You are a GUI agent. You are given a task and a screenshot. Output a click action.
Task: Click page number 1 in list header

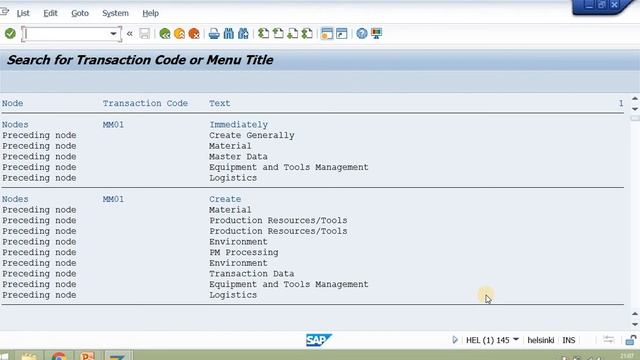coord(621,103)
